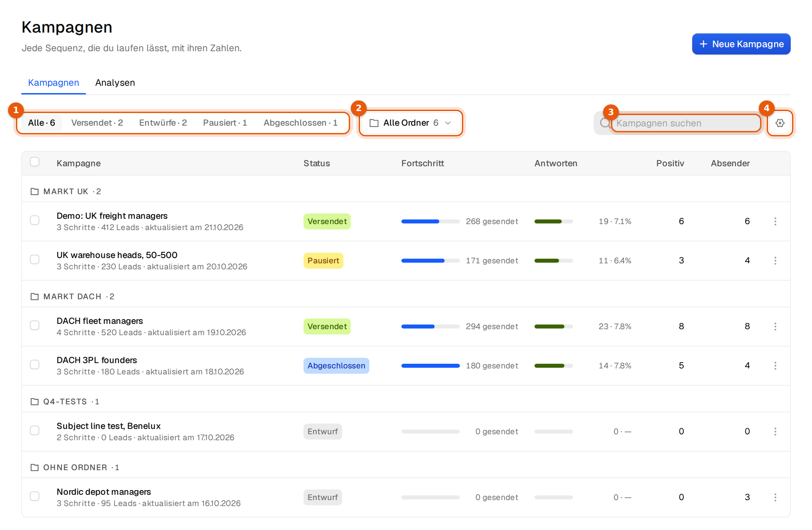This screenshot has height=530, width=812.
Task: Filter by Versendet · 2
Action: [x=97, y=123]
